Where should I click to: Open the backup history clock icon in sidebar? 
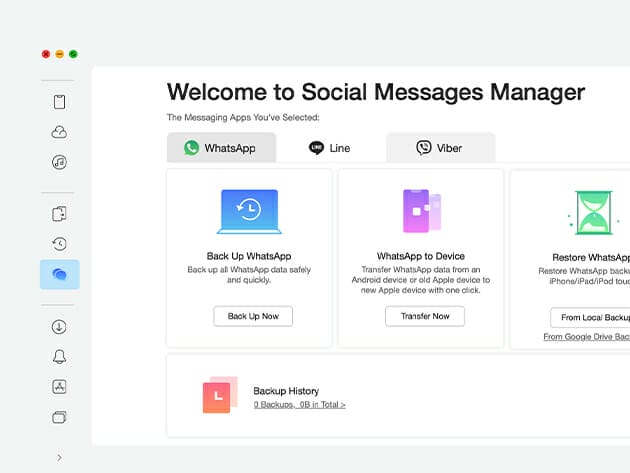[x=59, y=243]
